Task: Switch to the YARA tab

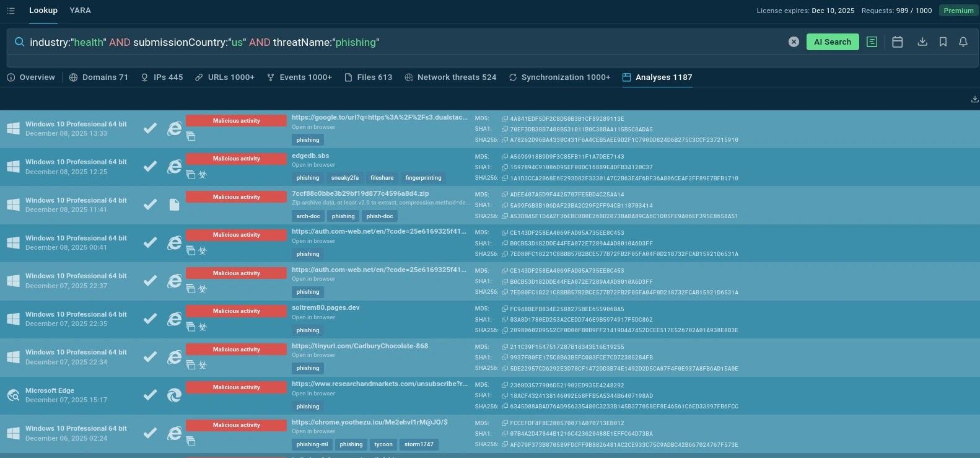Action: pyautogui.click(x=80, y=11)
